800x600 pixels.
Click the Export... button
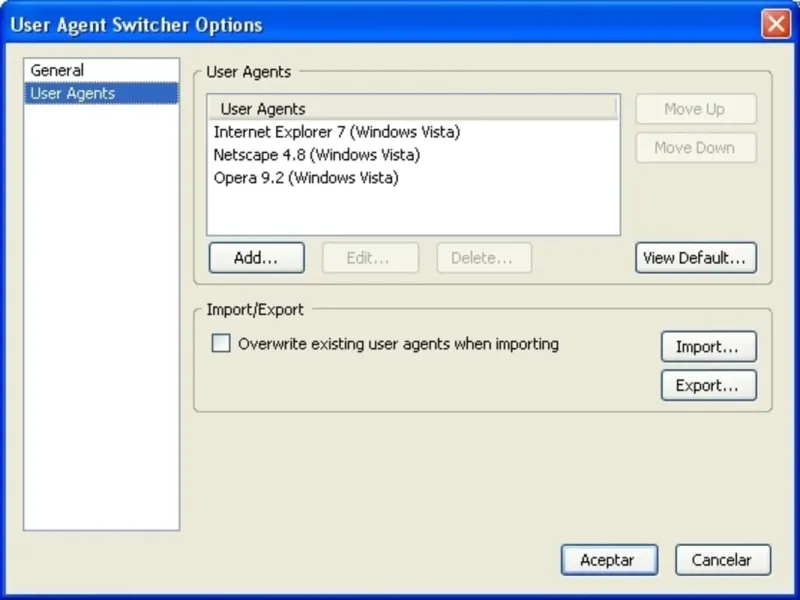coord(709,385)
